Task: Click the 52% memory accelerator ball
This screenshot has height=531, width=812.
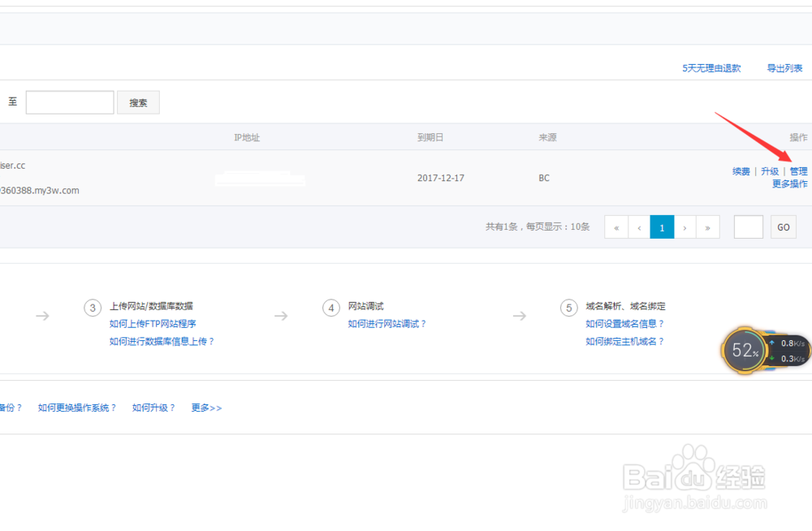Action: tap(745, 351)
